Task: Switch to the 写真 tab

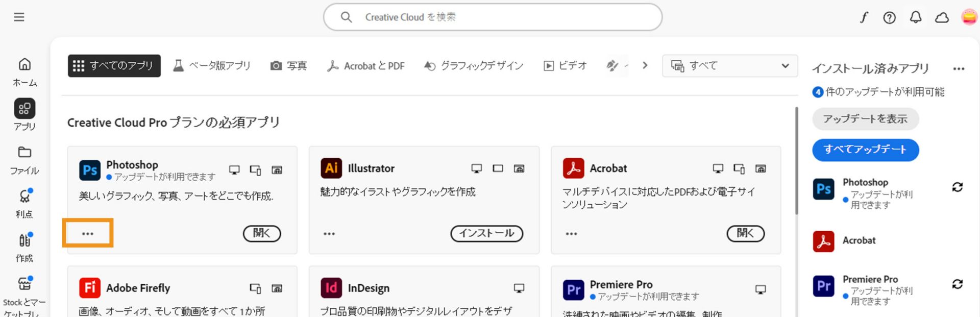Action: pos(288,66)
